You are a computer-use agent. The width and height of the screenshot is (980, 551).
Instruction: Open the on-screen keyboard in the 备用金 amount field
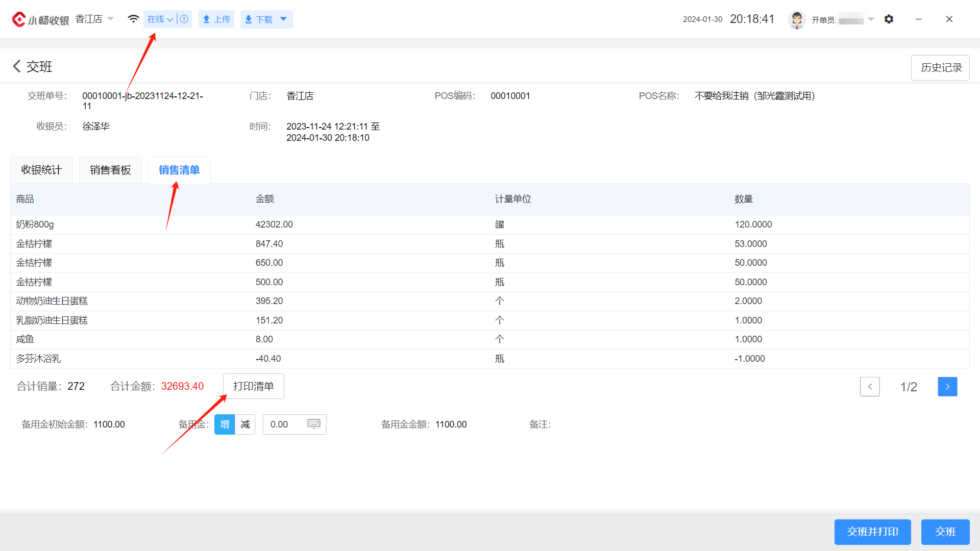coord(314,424)
